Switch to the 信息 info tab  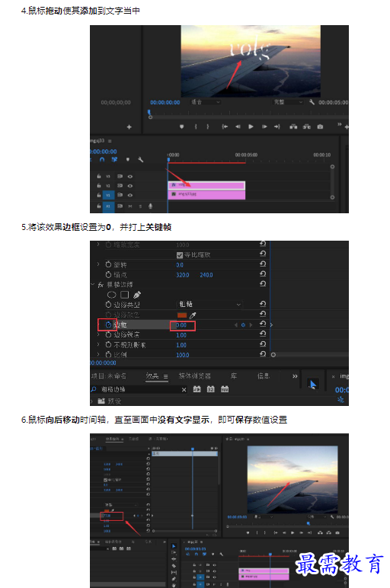(264, 375)
